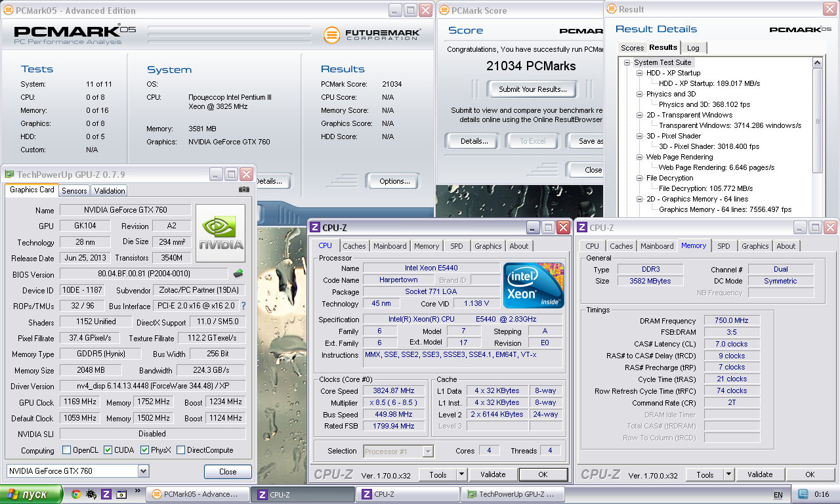Launch CPU-Z from the quick launch Z icon

click(106, 494)
